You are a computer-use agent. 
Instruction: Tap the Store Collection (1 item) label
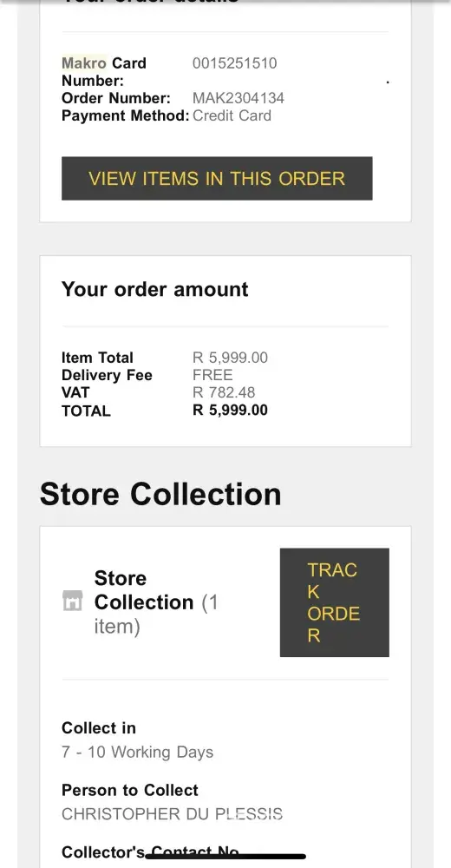[x=156, y=602]
